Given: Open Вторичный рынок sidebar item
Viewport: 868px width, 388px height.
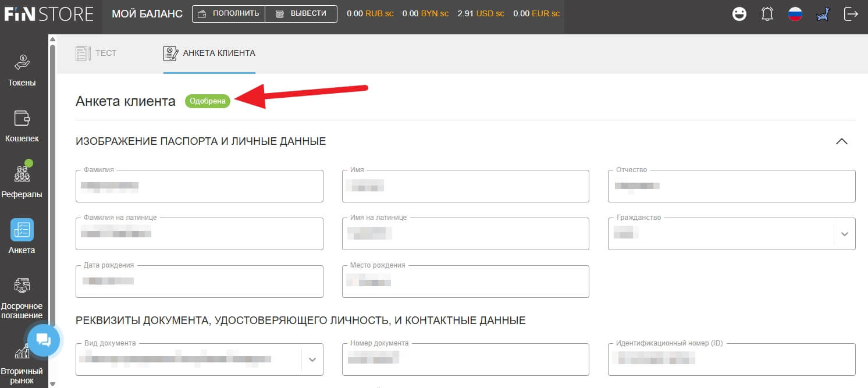Looking at the screenshot, I should pos(22,364).
